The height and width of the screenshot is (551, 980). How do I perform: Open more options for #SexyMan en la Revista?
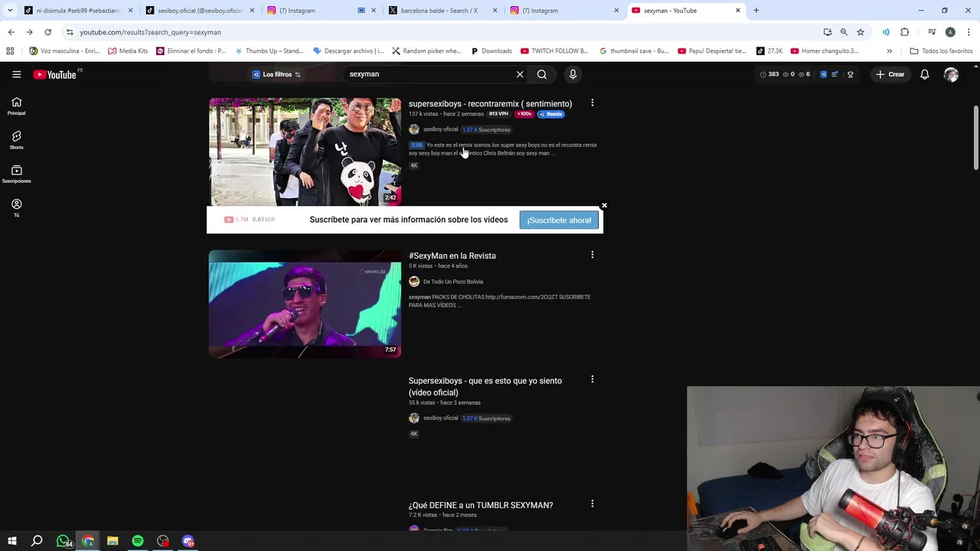click(x=592, y=254)
